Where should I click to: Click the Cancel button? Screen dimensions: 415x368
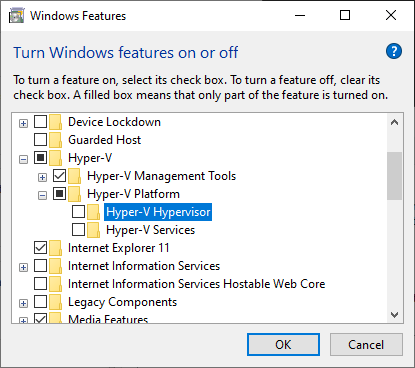tap(366, 345)
